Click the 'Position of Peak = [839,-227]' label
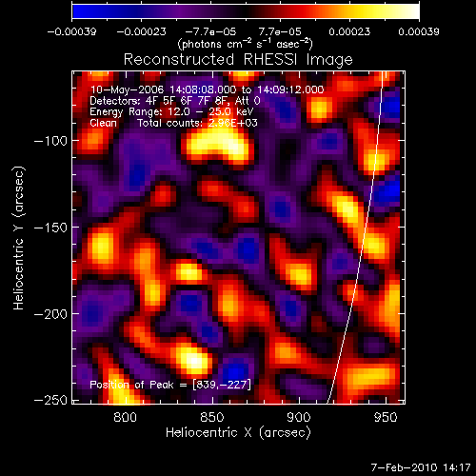 [170, 385]
